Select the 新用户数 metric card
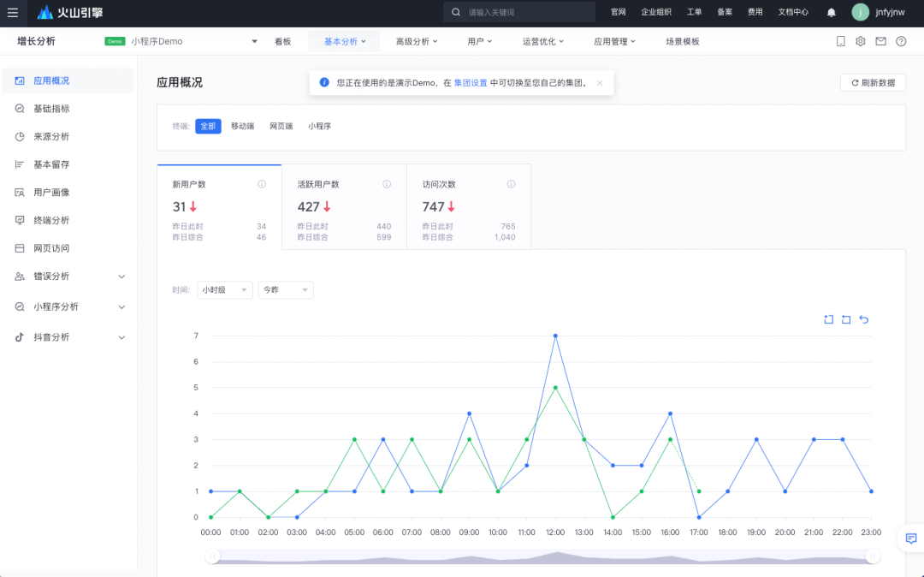924x577 pixels. [x=219, y=207]
